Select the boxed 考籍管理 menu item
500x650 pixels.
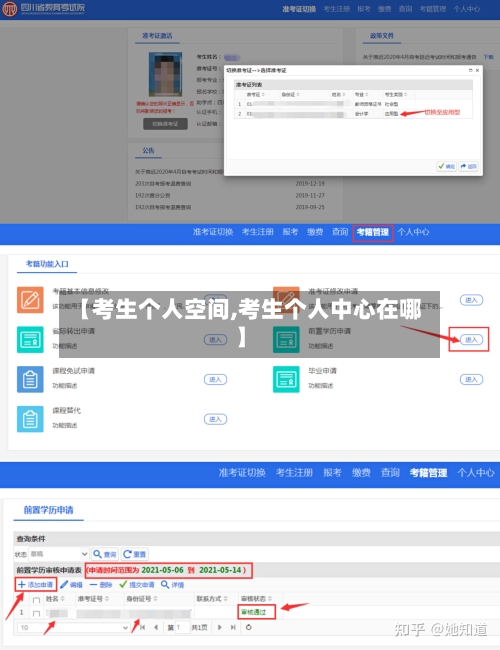(373, 233)
